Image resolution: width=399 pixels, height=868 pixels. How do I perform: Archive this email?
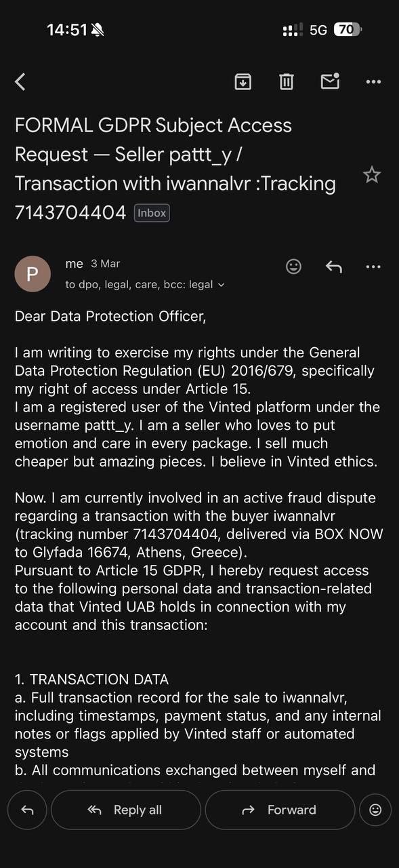click(243, 81)
